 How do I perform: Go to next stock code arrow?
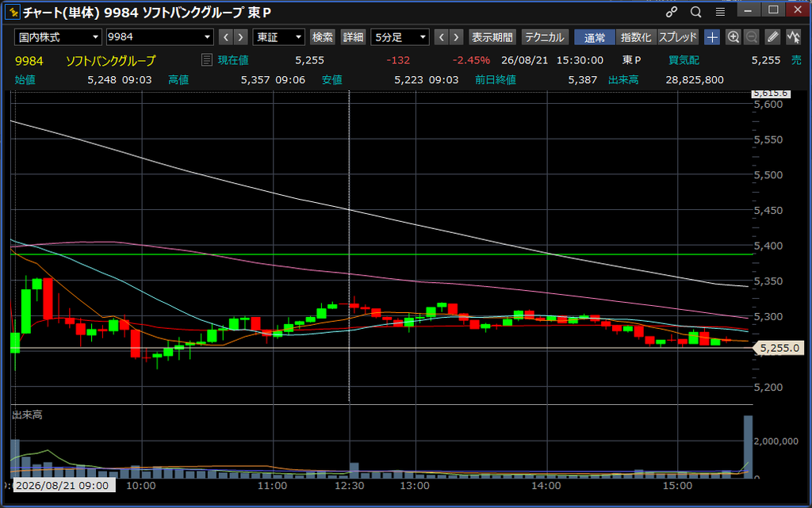(x=240, y=37)
